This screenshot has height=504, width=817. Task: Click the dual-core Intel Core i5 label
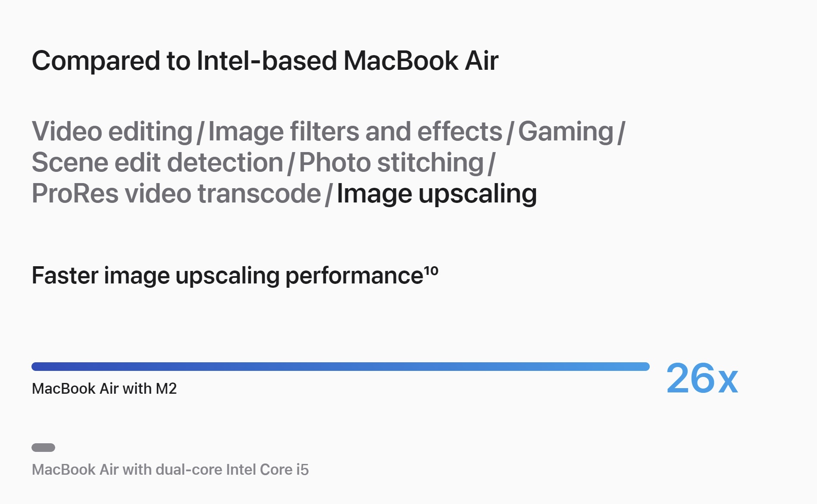[170, 470]
